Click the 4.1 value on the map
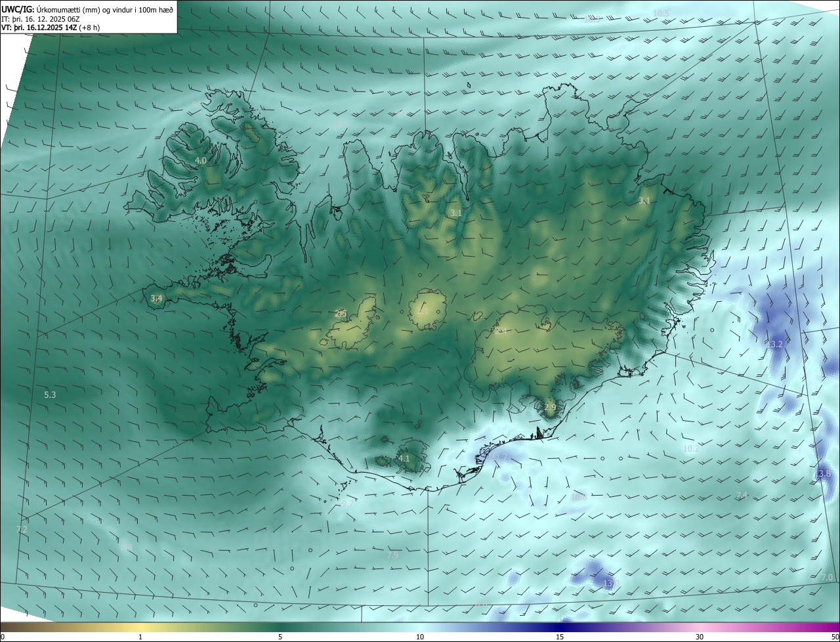This screenshot has height=642, width=840. tap(404, 458)
